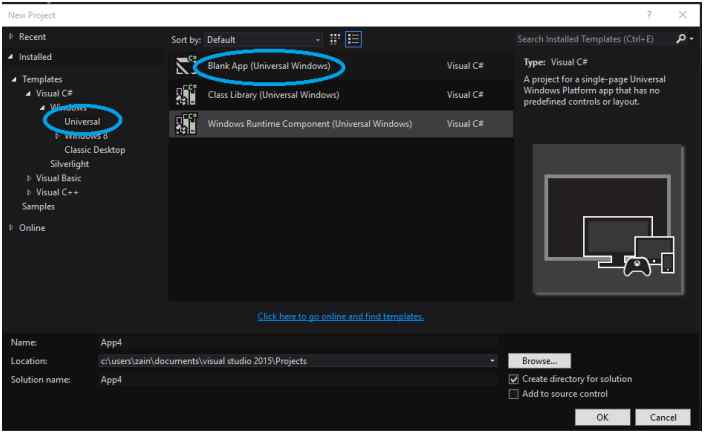
Task: Click the go online and find templates link
Action: click(x=340, y=317)
